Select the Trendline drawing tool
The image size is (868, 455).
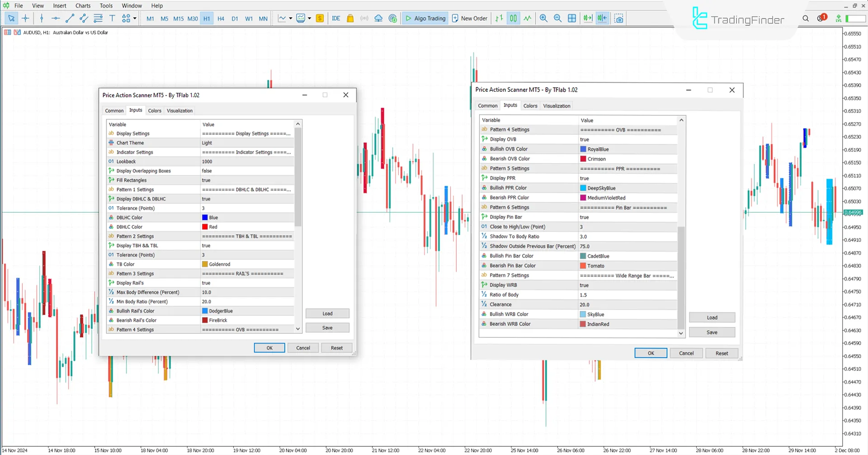(x=70, y=19)
